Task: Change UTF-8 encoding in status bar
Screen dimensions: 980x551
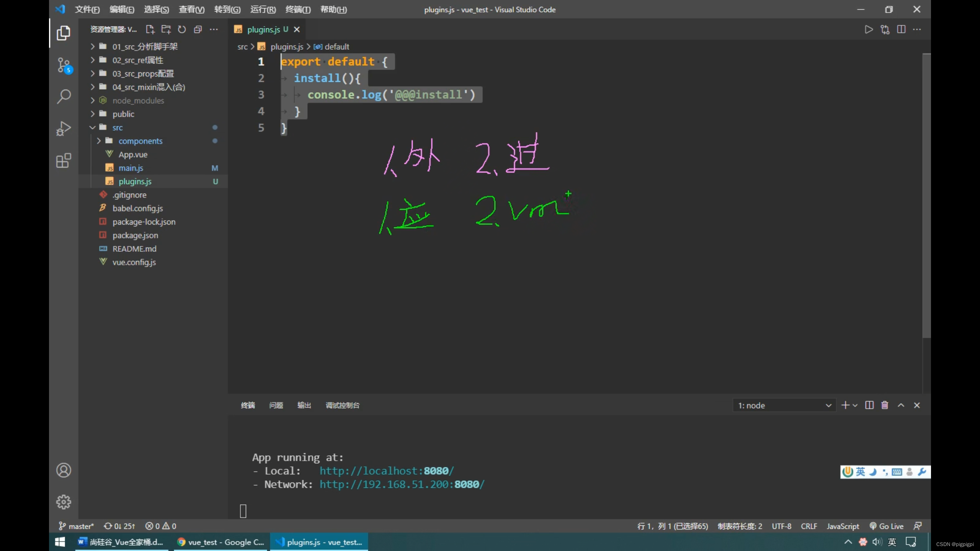Action: click(781, 526)
